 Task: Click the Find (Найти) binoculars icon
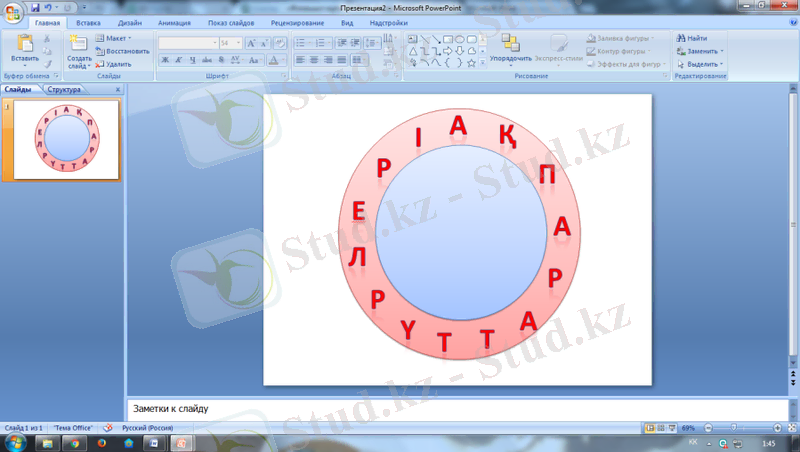coord(682,38)
